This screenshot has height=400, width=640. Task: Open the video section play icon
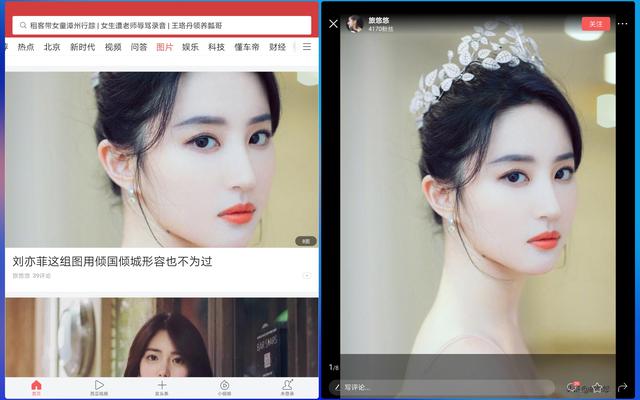point(99,386)
